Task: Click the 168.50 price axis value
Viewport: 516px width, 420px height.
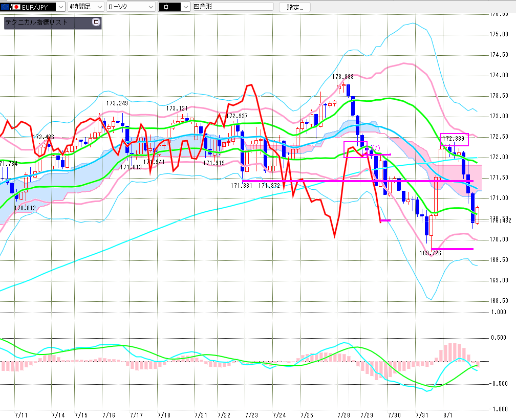Action: pyautogui.click(x=499, y=301)
